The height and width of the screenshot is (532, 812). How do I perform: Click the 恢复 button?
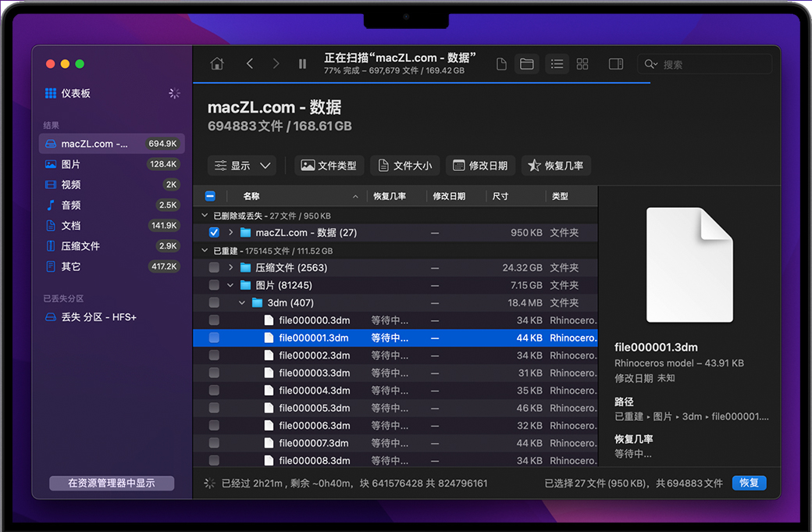click(x=749, y=483)
